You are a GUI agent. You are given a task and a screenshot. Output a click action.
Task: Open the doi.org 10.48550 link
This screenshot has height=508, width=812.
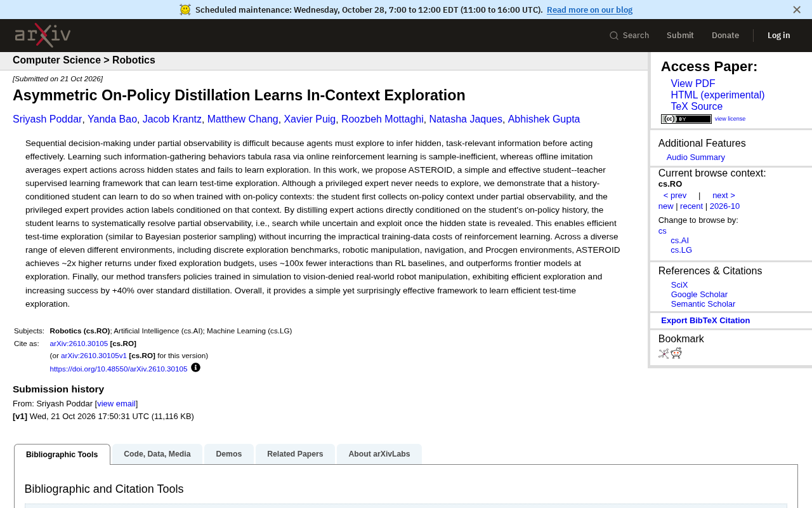119,369
